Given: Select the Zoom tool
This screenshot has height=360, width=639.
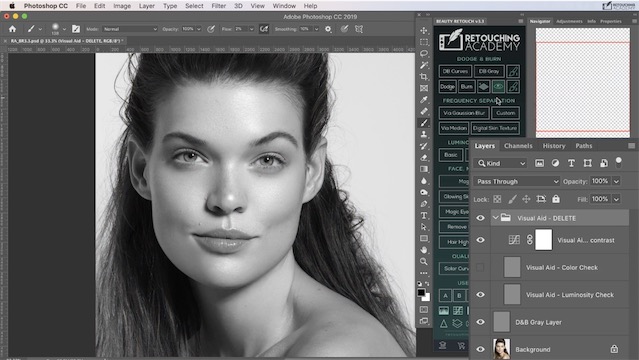Looking at the screenshot, I should [424, 261].
